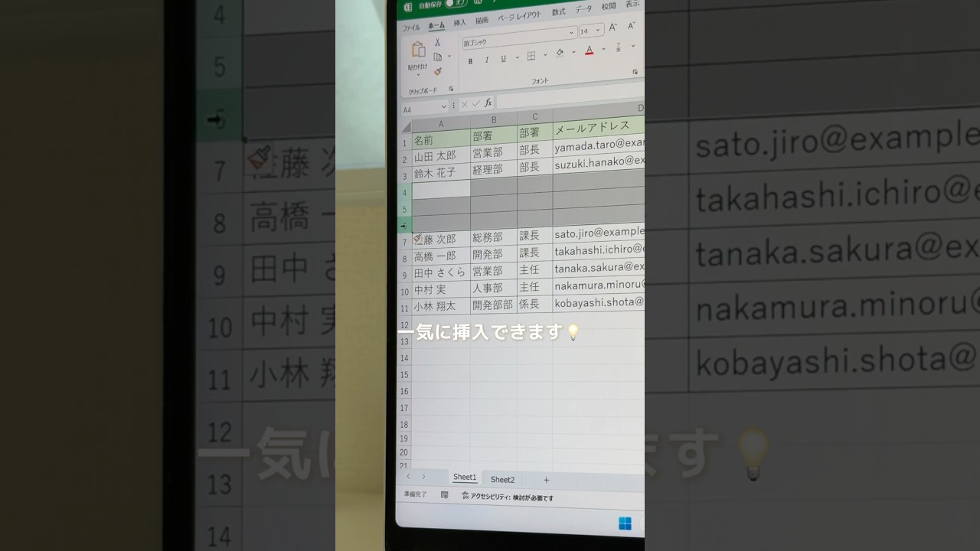
Task: Toggle underline formatting
Action: point(503,59)
